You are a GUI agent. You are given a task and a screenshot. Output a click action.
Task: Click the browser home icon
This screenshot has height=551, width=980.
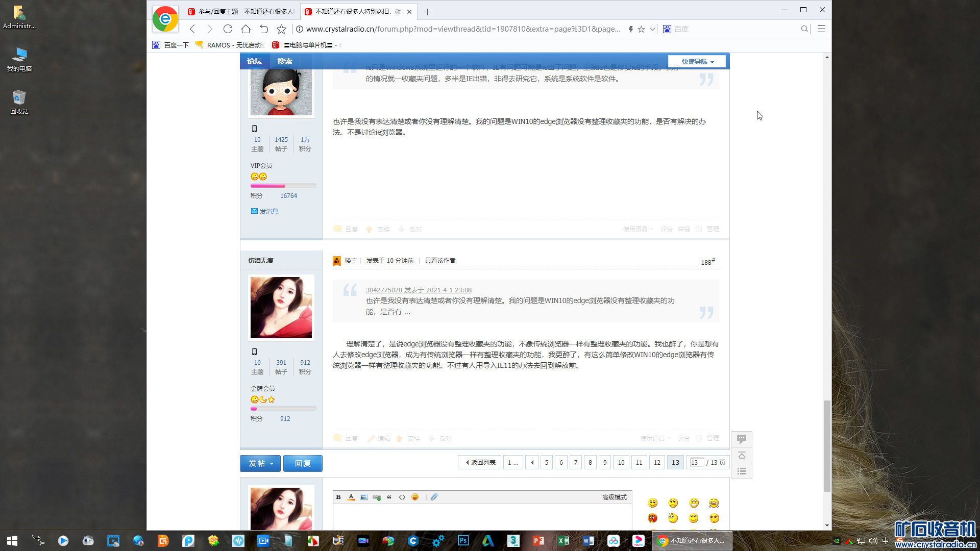click(x=246, y=29)
